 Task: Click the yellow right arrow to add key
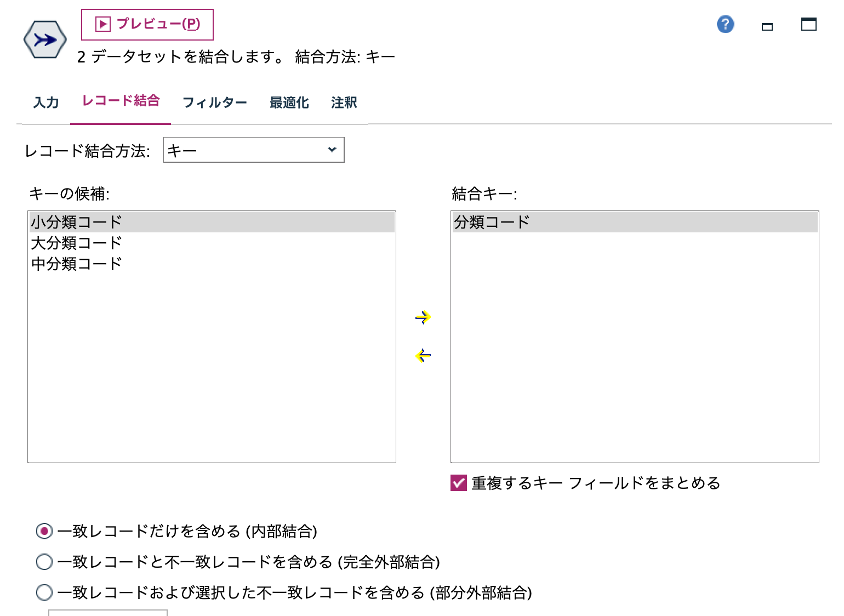(423, 317)
